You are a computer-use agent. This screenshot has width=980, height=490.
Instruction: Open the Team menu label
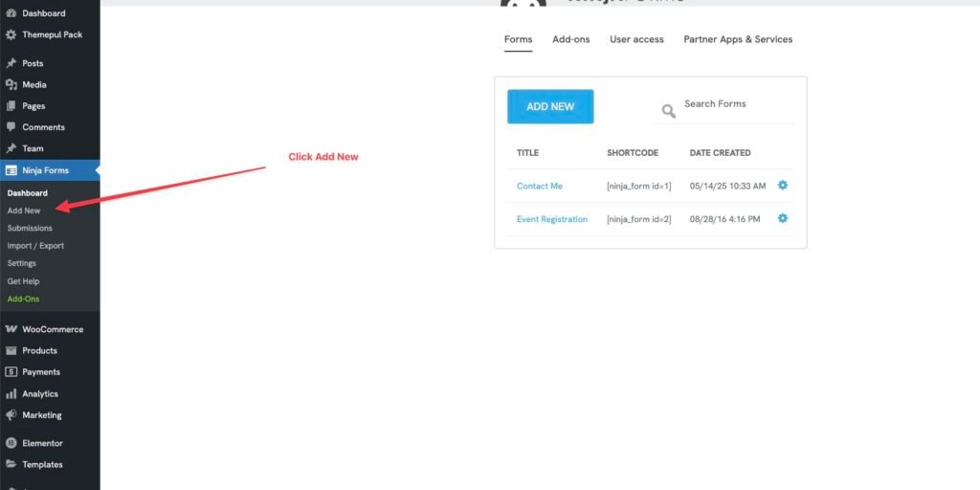coord(33,148)
